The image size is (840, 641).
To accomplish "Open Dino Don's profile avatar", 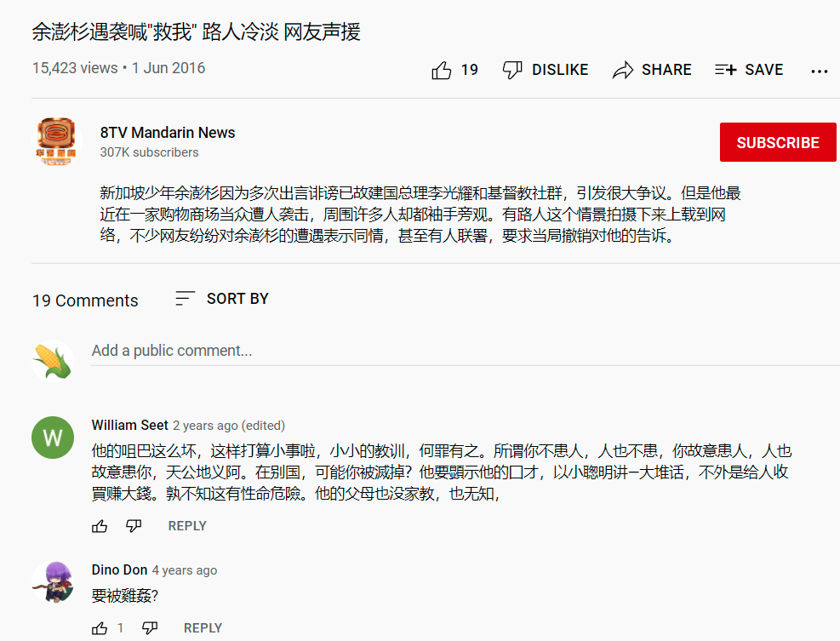I will (53, 582).
